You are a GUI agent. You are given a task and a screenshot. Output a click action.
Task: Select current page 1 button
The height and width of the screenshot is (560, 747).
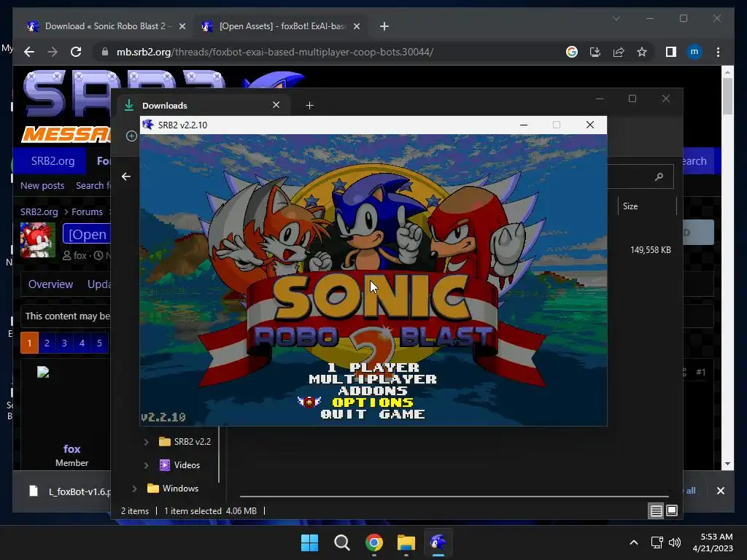29,343
